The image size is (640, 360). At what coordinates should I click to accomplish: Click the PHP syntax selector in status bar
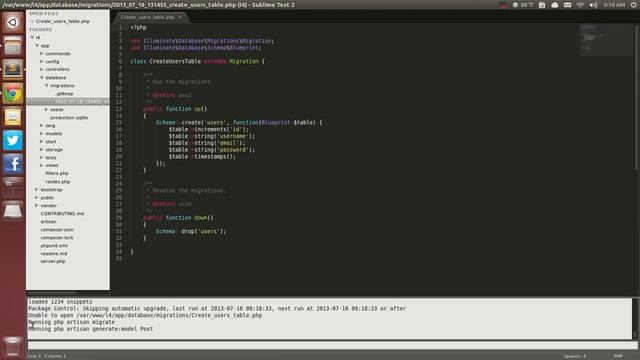coord(618,356)
